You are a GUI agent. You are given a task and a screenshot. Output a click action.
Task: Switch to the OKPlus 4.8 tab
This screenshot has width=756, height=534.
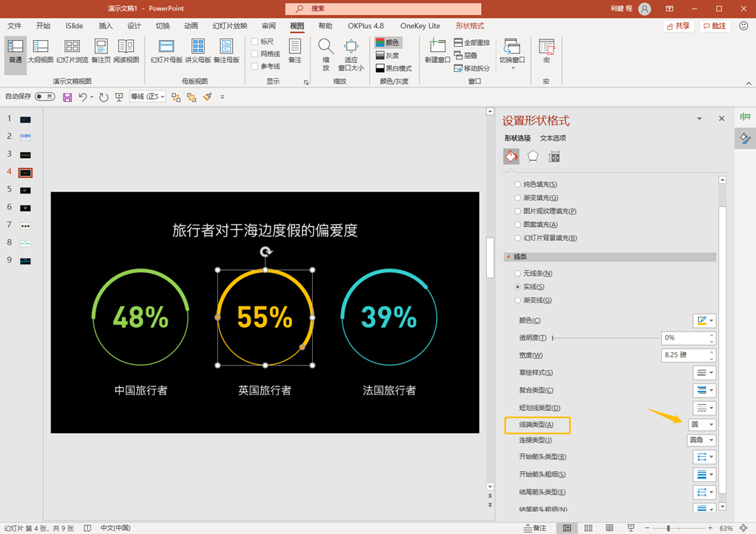[366, 25]
